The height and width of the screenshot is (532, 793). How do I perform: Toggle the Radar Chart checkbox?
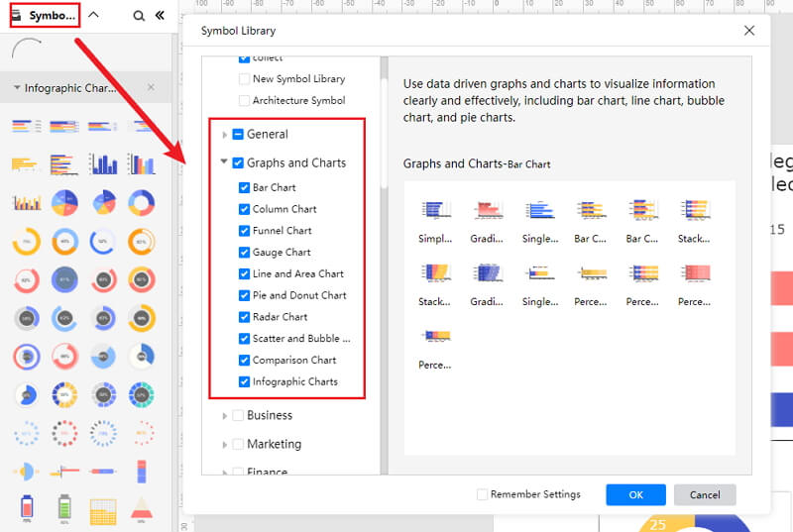[x=244, y=317]
